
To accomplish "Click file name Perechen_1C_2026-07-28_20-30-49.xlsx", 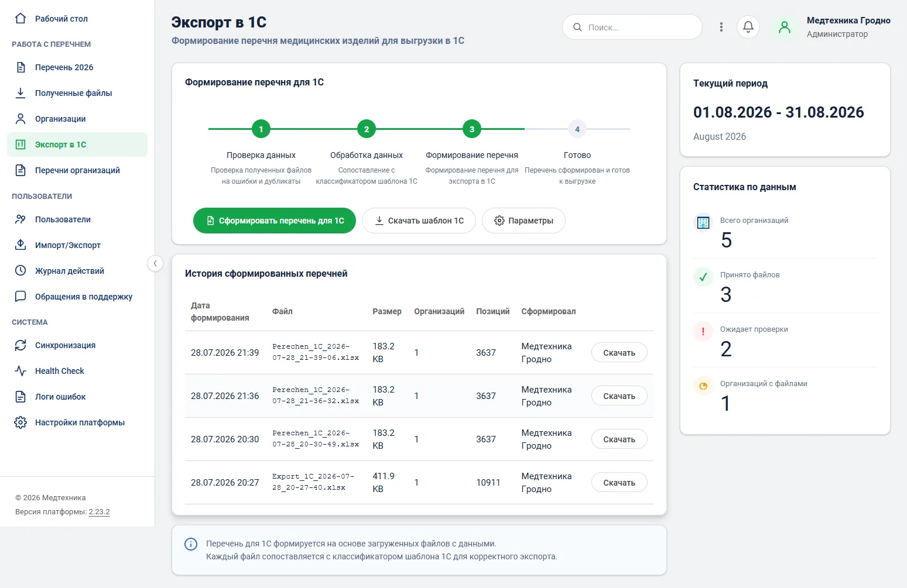I will [316, 439].
